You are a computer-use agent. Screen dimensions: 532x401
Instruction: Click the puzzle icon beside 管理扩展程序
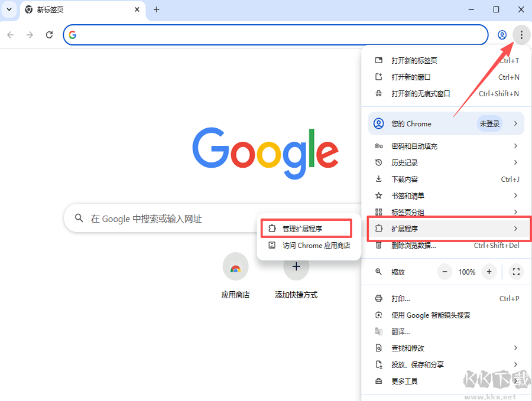[272, 229]
